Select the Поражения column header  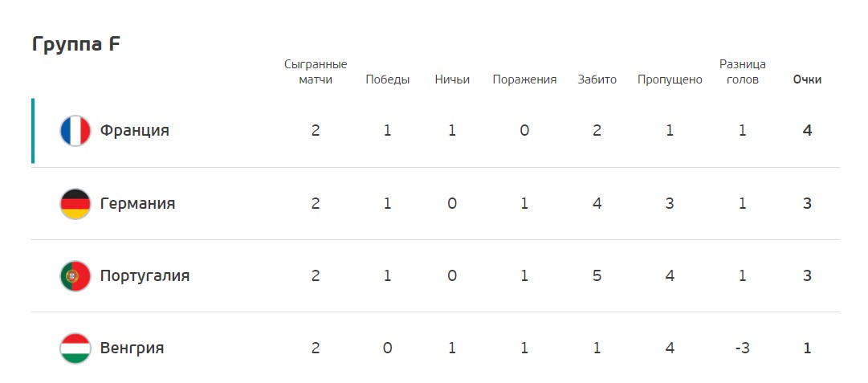coord(524,79)
